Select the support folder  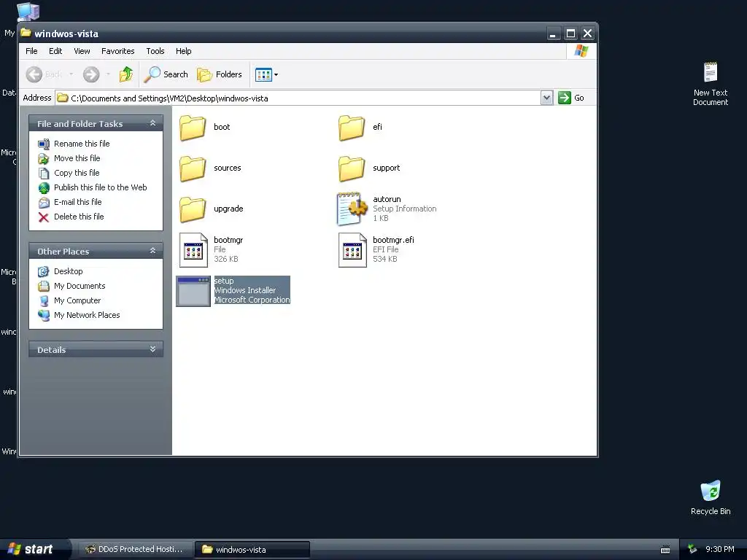352,168
